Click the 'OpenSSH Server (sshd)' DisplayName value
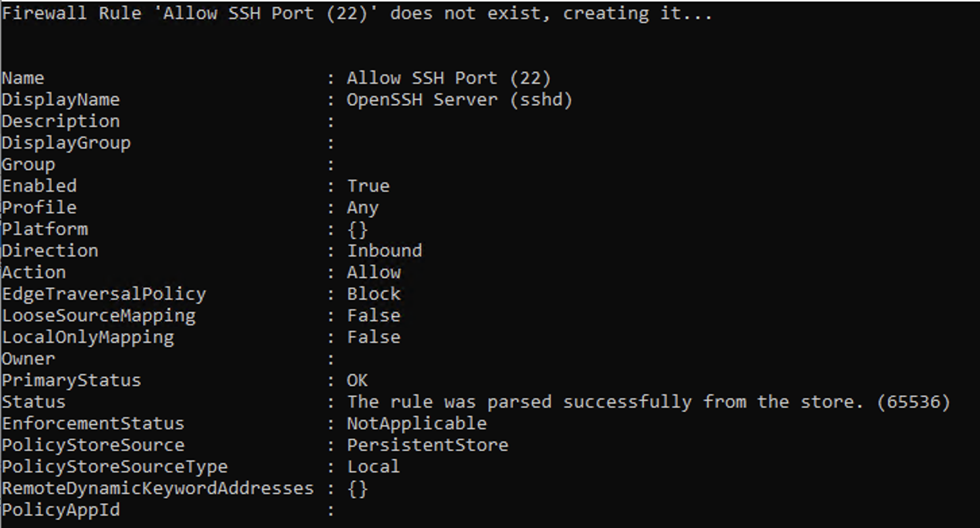980x528 pixels. (x=460, y=100)
